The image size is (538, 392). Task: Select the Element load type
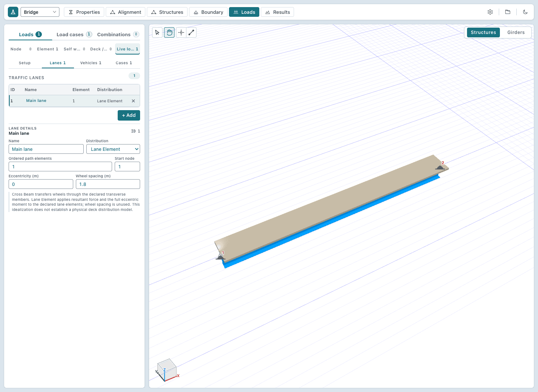click(47, 49)
